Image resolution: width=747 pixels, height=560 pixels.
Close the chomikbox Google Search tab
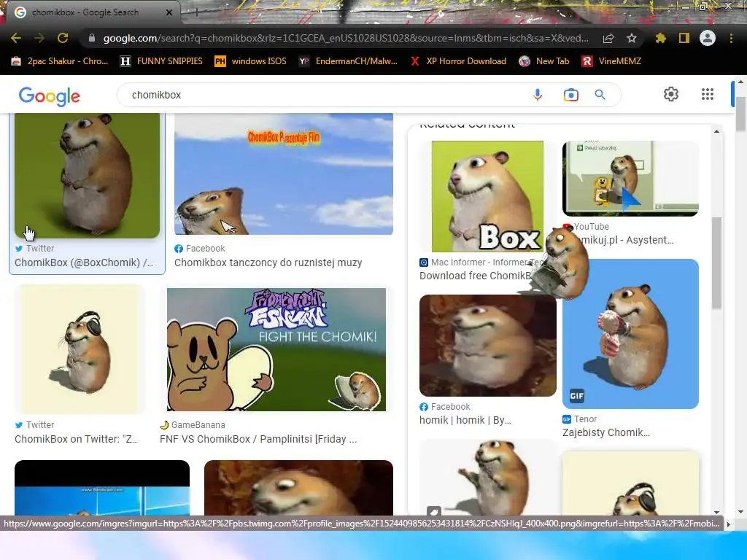coord(169,12)
